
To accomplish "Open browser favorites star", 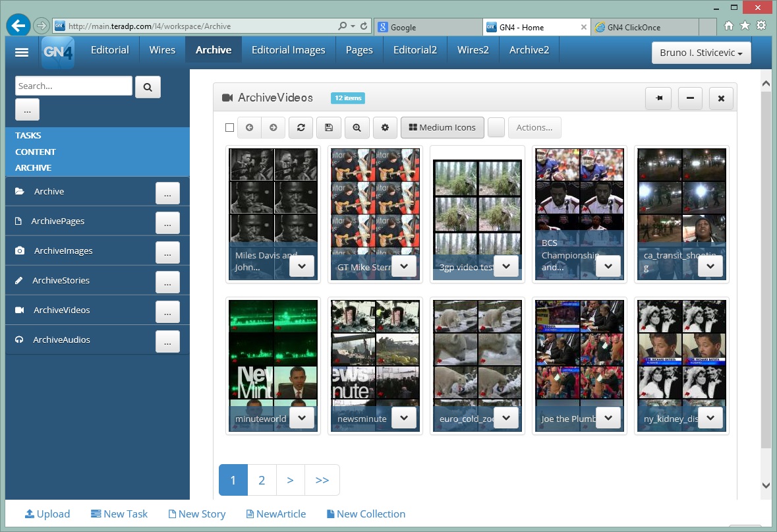I will (745, 25).
